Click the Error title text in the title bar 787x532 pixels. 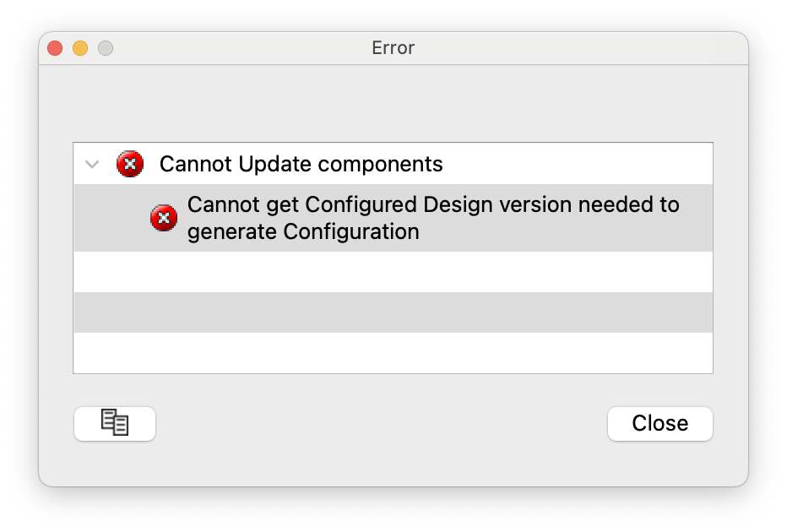tap(393, 48)
